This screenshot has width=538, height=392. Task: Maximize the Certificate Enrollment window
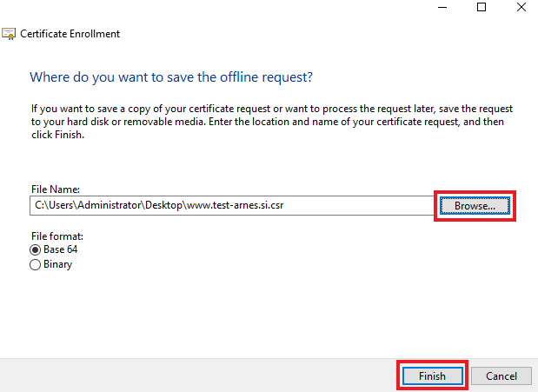coord(482,7)
